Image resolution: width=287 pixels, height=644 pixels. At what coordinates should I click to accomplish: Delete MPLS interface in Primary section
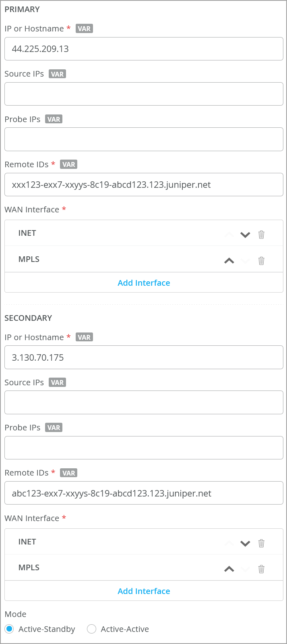pos(261,261)
